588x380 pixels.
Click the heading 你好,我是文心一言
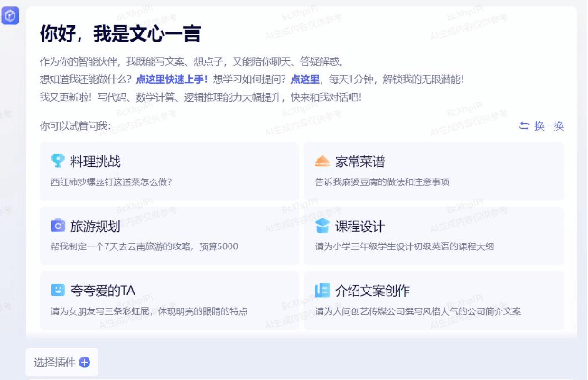tap(120, 33)
